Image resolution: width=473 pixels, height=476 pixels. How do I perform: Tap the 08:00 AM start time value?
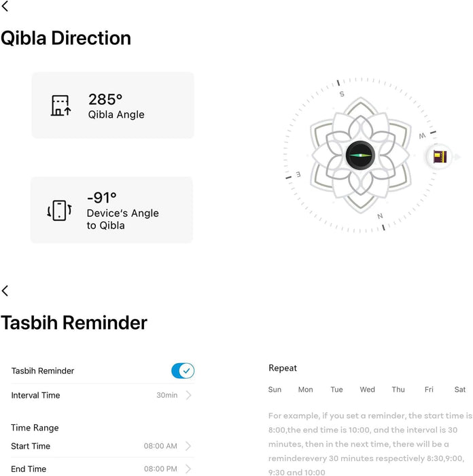160,446
